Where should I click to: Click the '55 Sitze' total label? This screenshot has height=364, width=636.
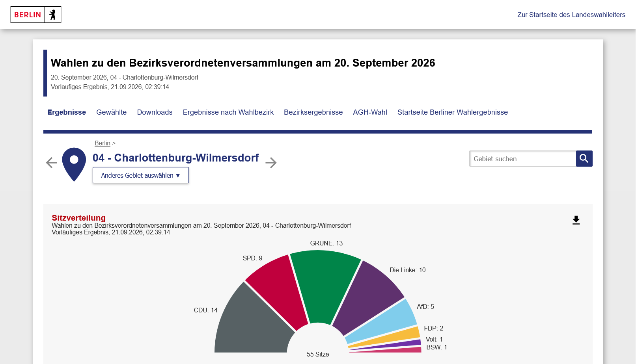tap(318, 355)
